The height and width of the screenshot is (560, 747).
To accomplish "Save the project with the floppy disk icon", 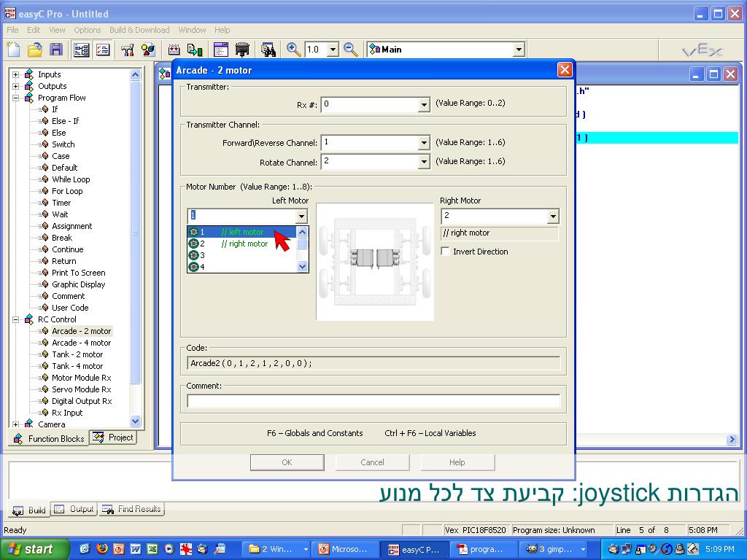I will click(56, 50).
